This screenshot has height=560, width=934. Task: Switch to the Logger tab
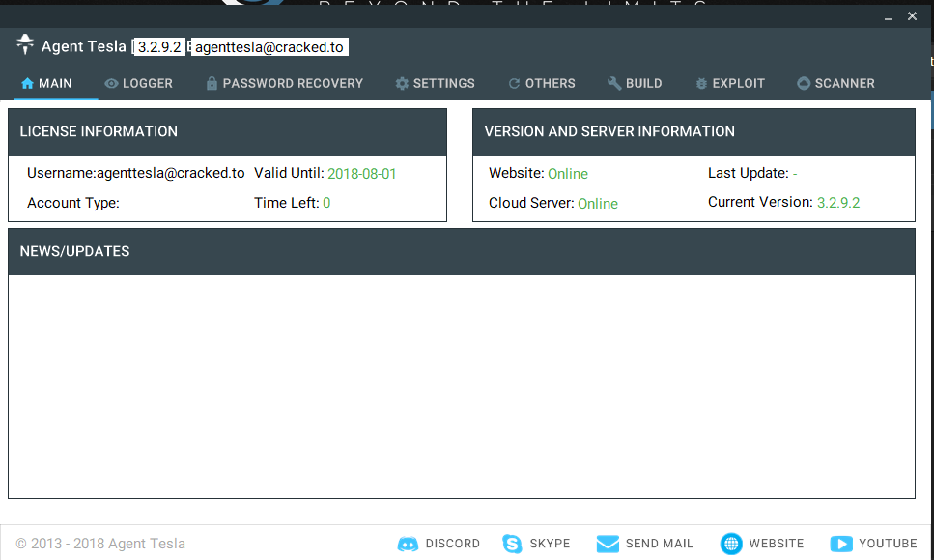click(x=138, y=83)
